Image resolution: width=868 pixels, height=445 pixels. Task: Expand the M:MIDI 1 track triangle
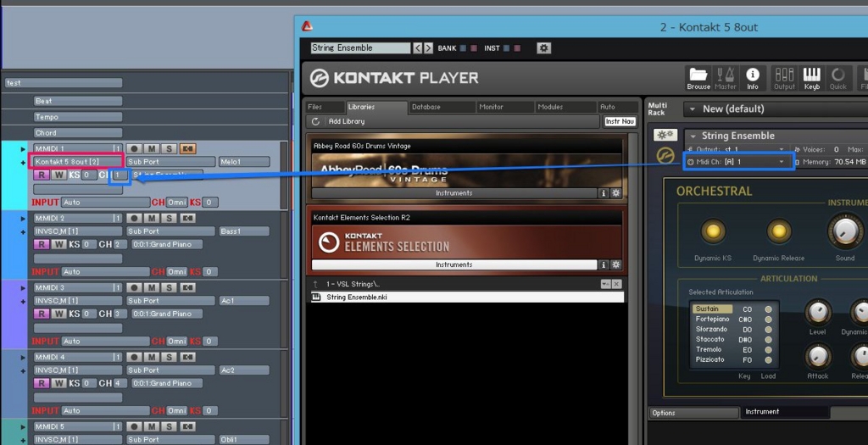tap(24, 148)
